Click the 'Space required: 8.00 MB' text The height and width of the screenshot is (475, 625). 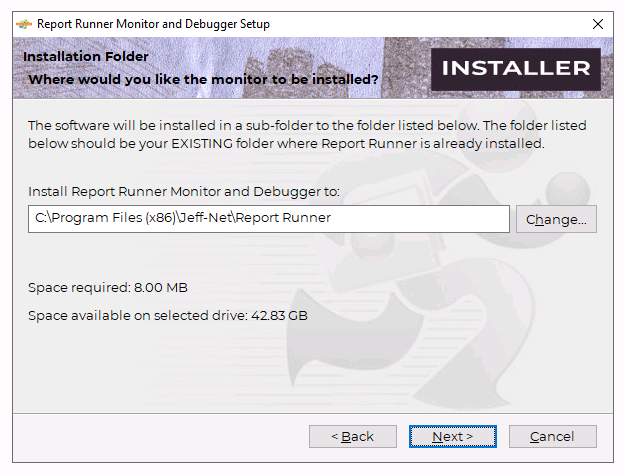coord(108,288)
